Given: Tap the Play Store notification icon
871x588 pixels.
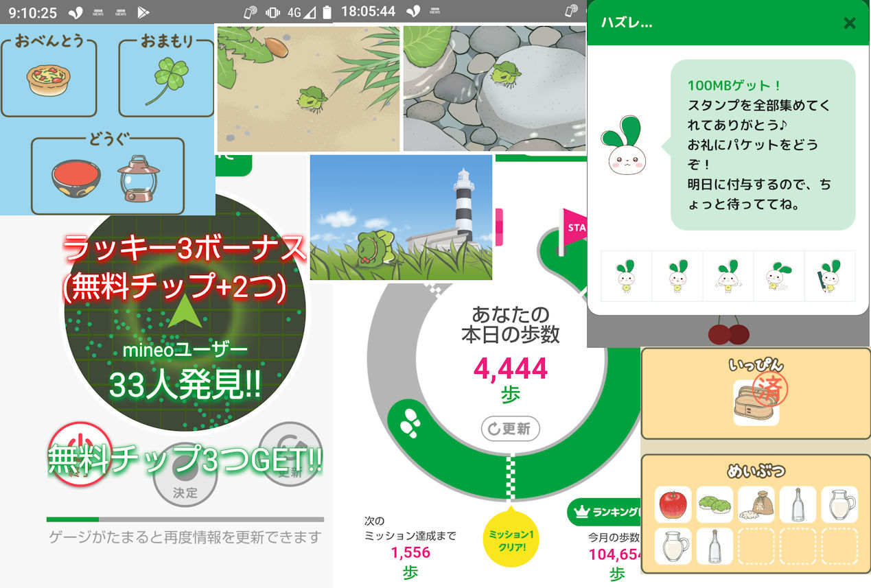Looking at the screenshot, I should coord(143,12).
